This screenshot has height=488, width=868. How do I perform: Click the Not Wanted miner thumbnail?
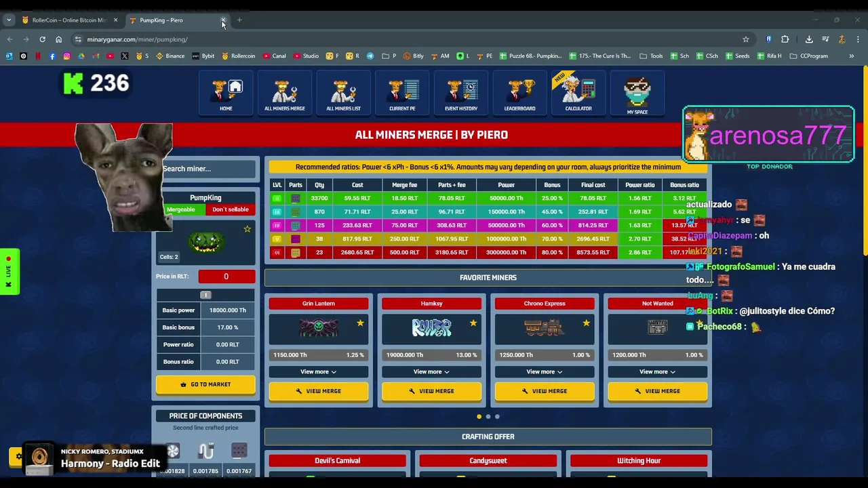(x=657, y=328)
